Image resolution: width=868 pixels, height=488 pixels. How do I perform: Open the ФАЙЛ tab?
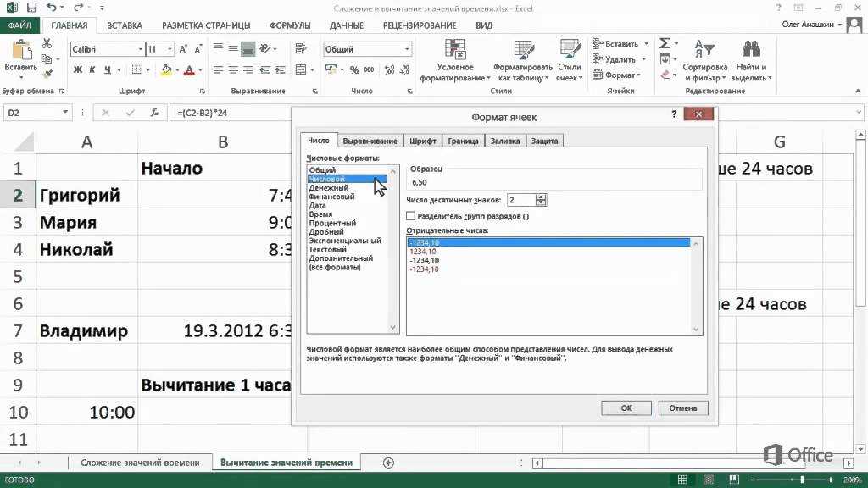click(19, 25)
